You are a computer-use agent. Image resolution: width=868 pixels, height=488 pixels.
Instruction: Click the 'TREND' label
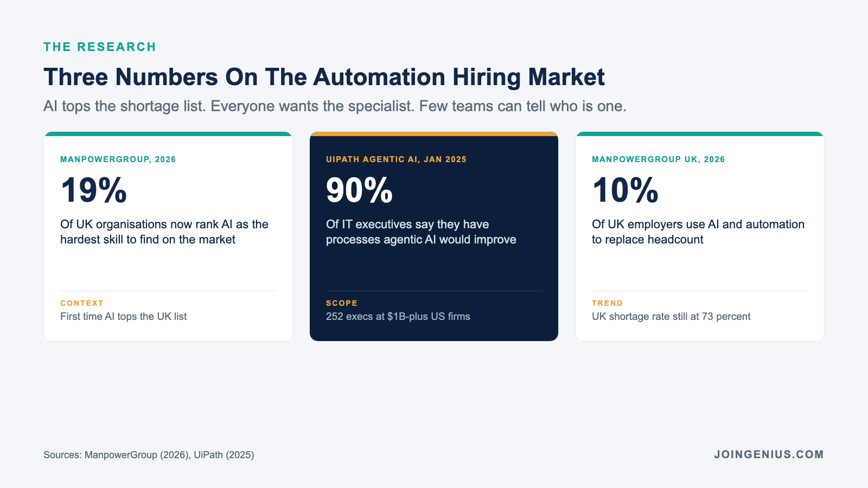(607, 303)
